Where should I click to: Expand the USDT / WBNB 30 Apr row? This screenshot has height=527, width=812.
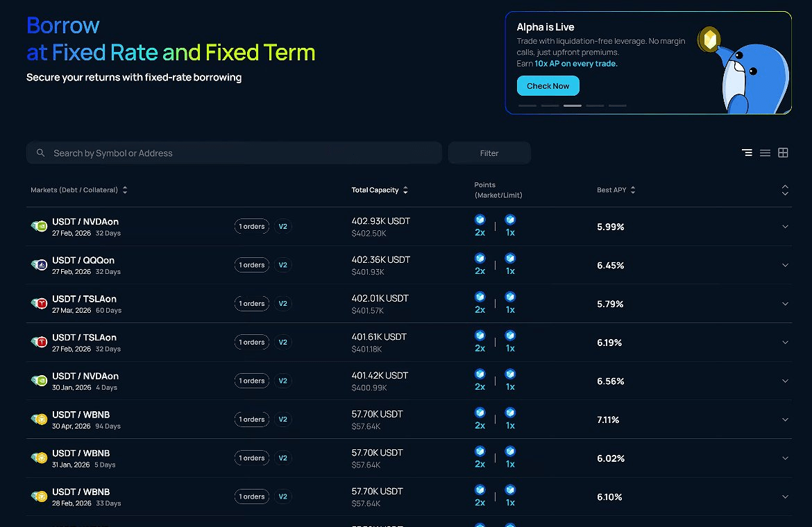coord(785,420)
